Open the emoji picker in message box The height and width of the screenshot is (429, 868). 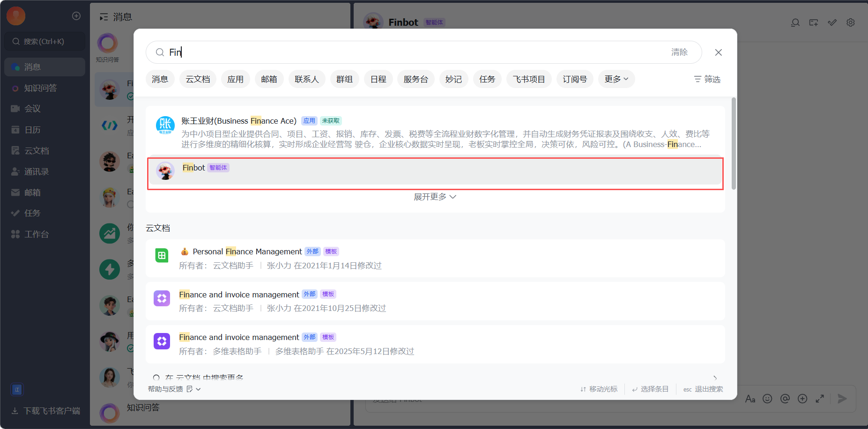coord(767,399)
